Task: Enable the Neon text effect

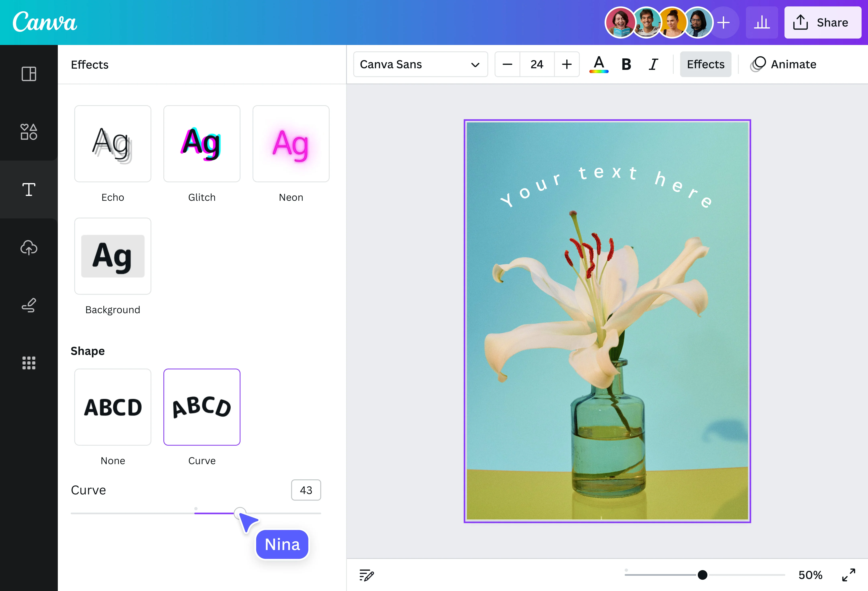Action: tap(291, 144)
